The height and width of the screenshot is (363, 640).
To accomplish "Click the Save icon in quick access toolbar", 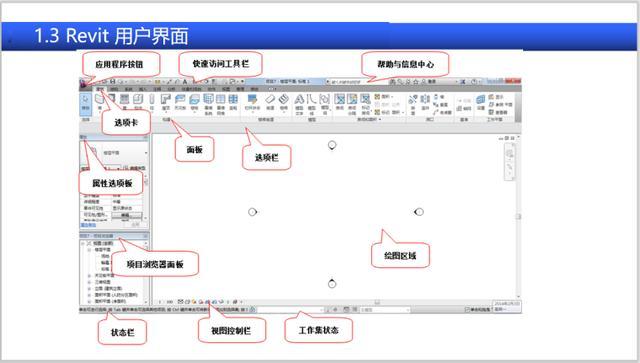I will (113, 81).
